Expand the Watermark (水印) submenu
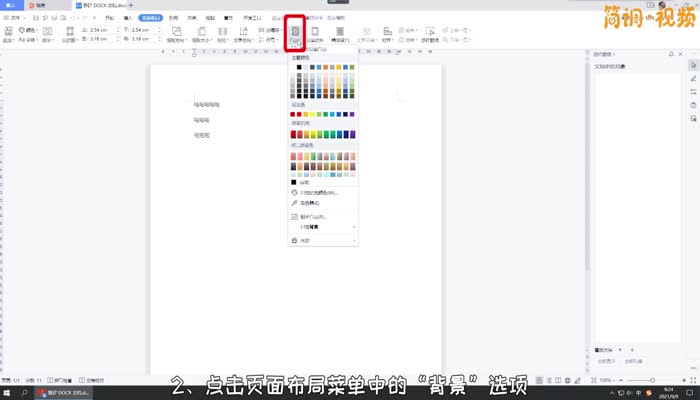 coord(322,241)
